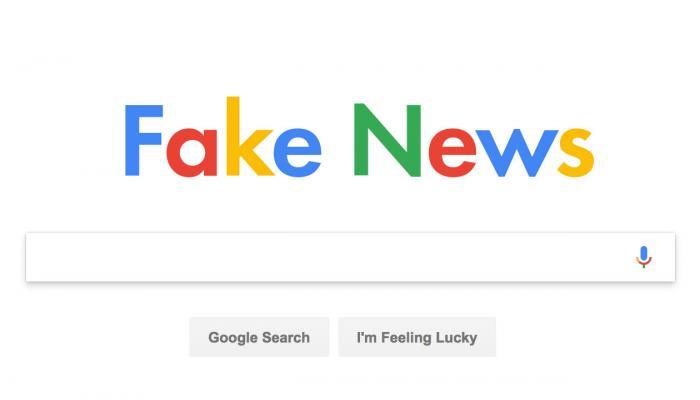Click the green letter N in logo
Image resolution: width=700 pixels, height=400 pixels.
[x=387, y=140]
